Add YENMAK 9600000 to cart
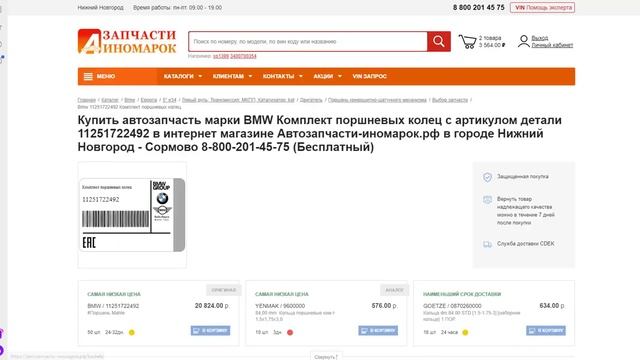640x360 pixels. pyautogui.click(x=378, y=330)
